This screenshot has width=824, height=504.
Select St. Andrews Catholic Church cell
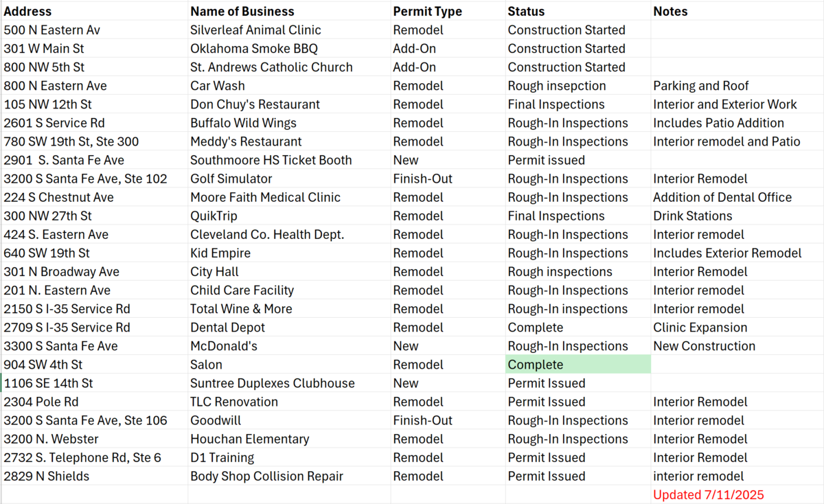click(x=289, y=67)
